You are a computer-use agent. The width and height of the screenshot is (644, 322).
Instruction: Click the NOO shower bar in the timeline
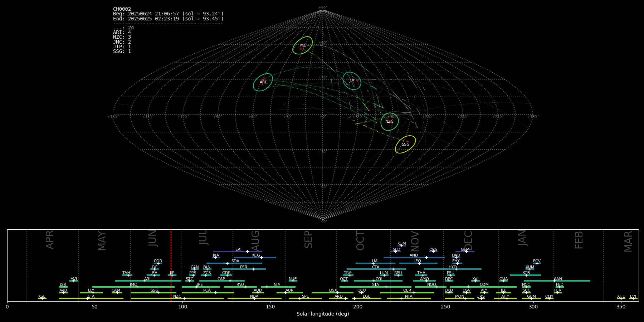click(x=431, y=287)
